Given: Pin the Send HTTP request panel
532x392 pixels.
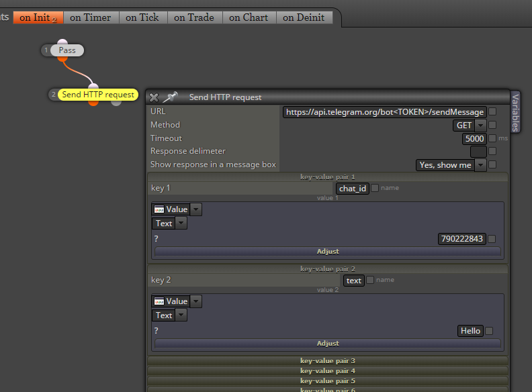Looking at the screenshot, I should (x=171, y=97).
